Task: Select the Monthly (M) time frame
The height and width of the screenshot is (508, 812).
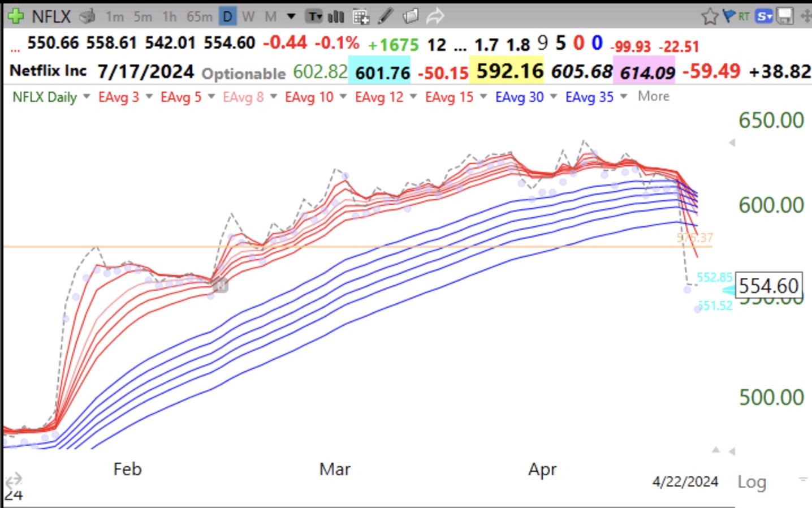Action: click(271, 17)
